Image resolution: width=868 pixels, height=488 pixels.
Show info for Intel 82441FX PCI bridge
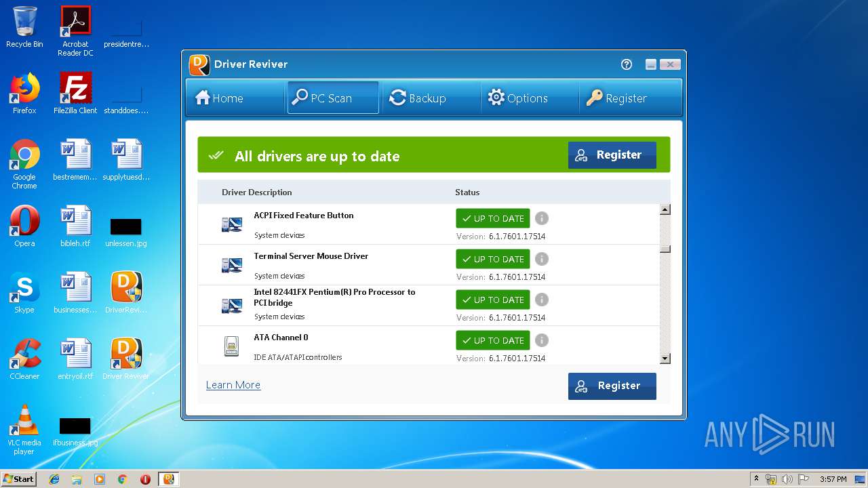542,300
